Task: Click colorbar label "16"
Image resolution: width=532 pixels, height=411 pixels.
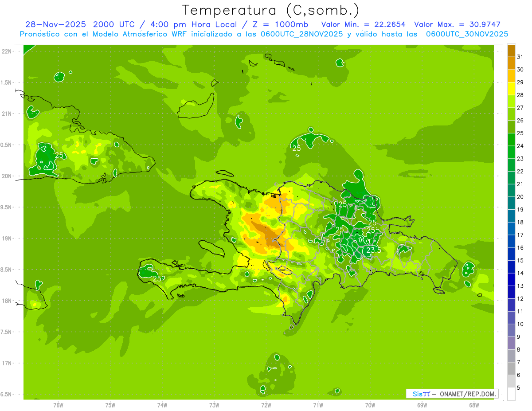Action: click(x=520, y=248)
